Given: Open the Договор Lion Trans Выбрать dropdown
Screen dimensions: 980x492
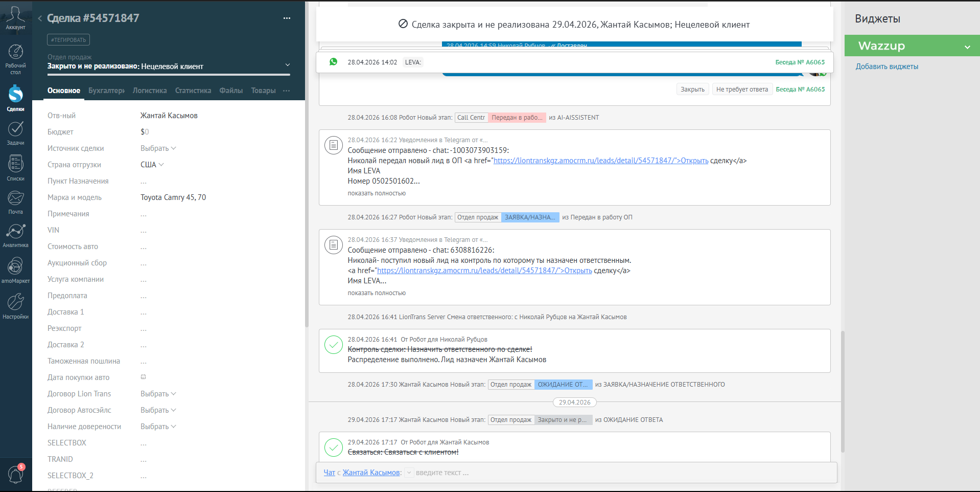Looking at the screenshot, I should point(158,394).
